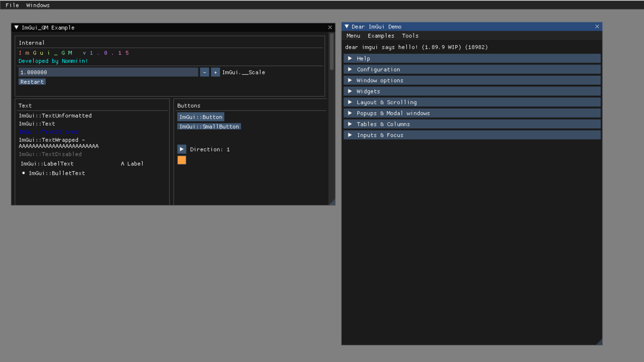Image resolution: width=644 pixels, height=362 pixels.
Task: Collapse the ImGui_GM Example window triangle
Action: (16, 27)
